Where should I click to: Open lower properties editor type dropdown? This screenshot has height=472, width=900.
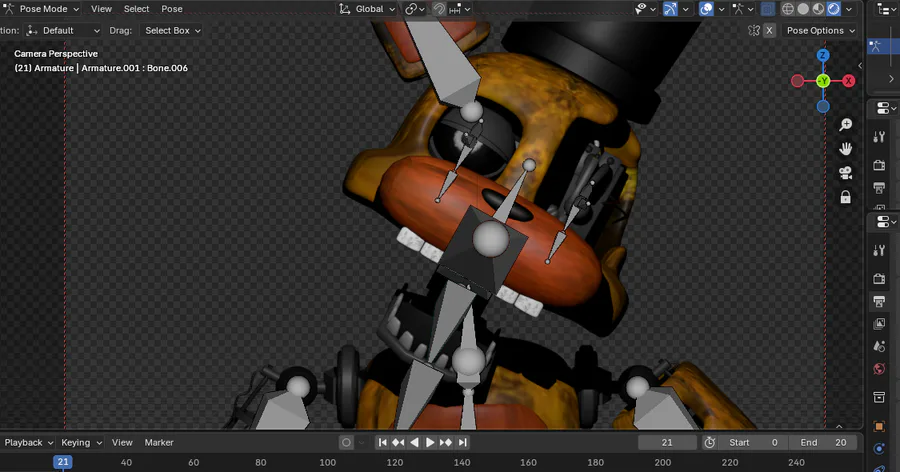[887, 222]
